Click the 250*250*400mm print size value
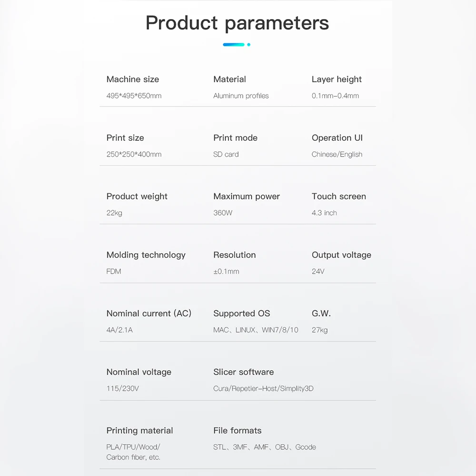The height and width of the screenshot is (476, 476). click(134, 154)
